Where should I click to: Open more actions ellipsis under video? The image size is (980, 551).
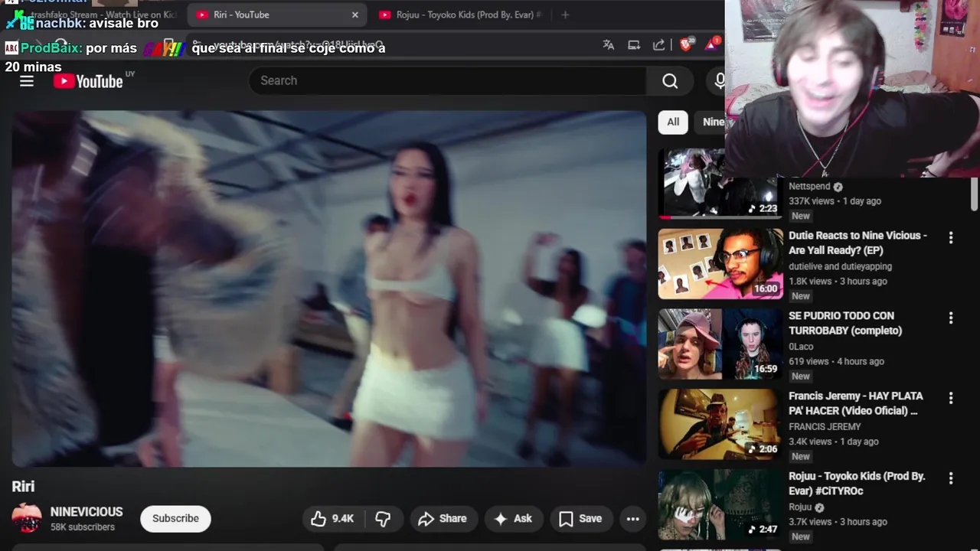(x=632, y=519)
